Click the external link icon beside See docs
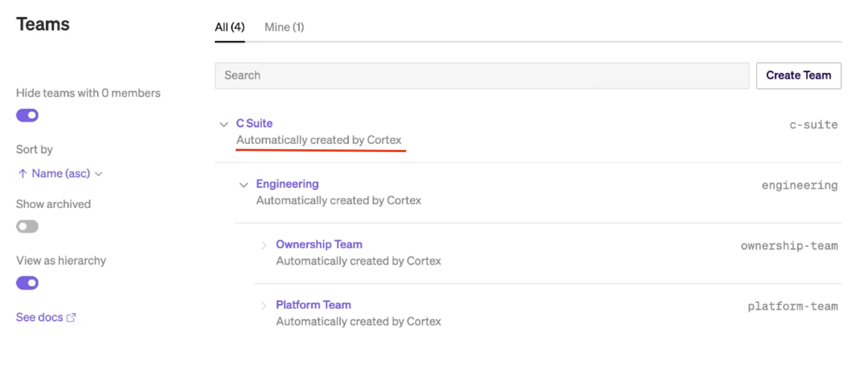This screenshot has width=868, height=368. point(71,318)
